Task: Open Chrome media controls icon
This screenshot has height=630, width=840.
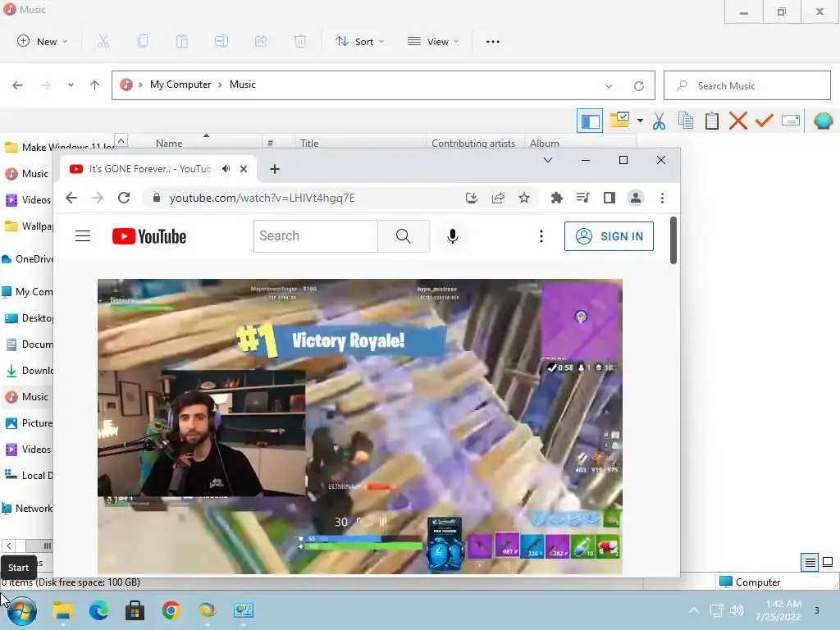Action: click(583, 199)
